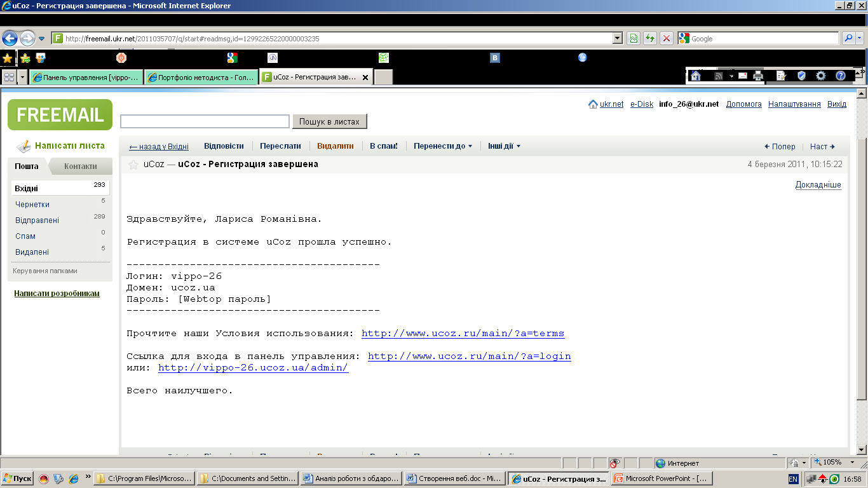Screen dimensions: 868x488
Task: Click the RSS feeds icon
Action: [x=719, y=76]
